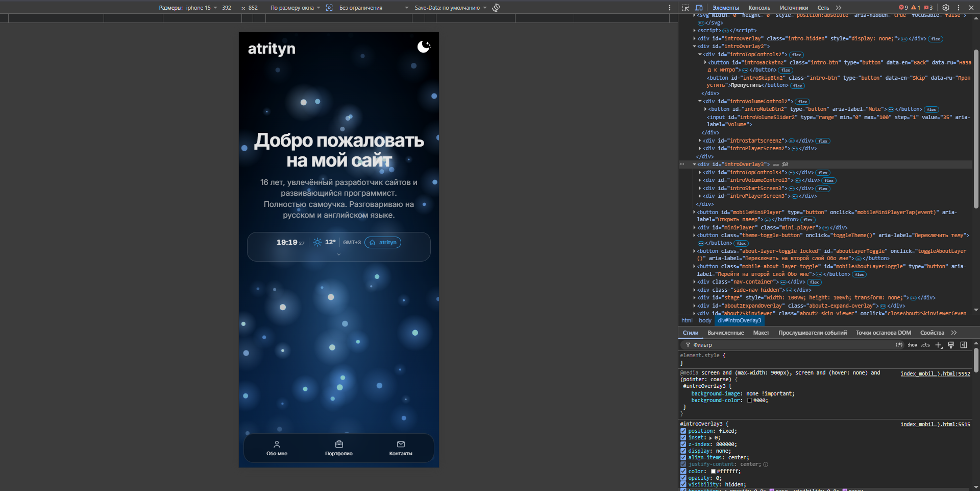Uncheck the justify-content: center declaration
This screenshot has width=980, height=491.
pyautogui.click(x=683, y=464)
